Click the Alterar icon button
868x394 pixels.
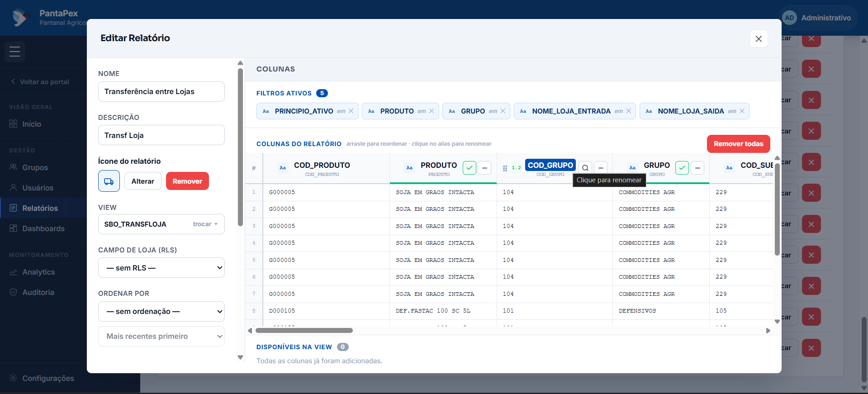pos(143,181)
